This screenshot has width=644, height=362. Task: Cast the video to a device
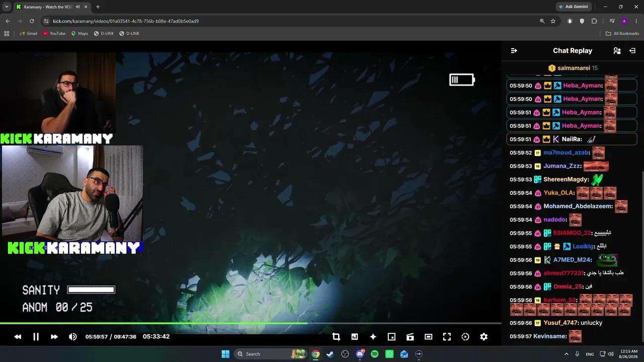click(x=410, y=337)
